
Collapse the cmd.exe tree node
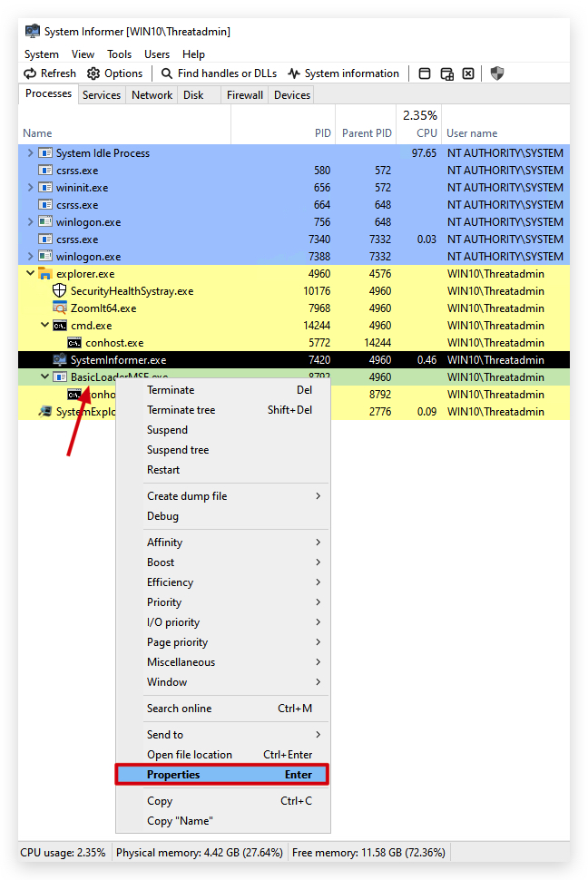[x=45, y=325]
